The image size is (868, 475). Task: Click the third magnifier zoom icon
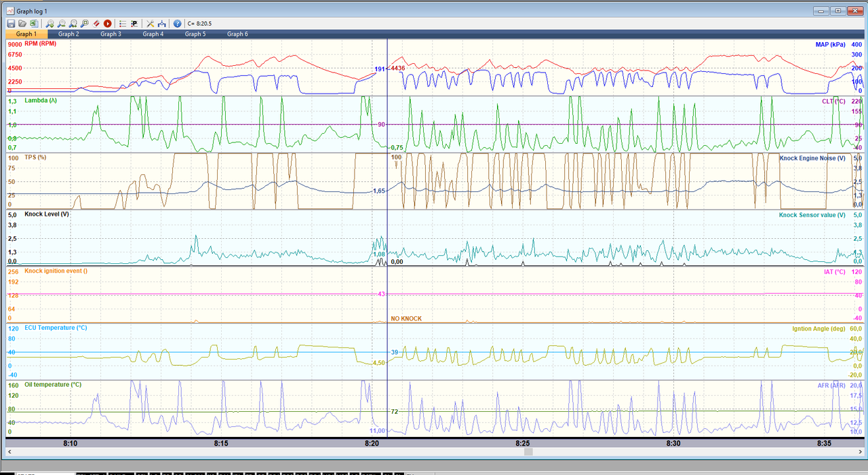click(x=73, y=23)
